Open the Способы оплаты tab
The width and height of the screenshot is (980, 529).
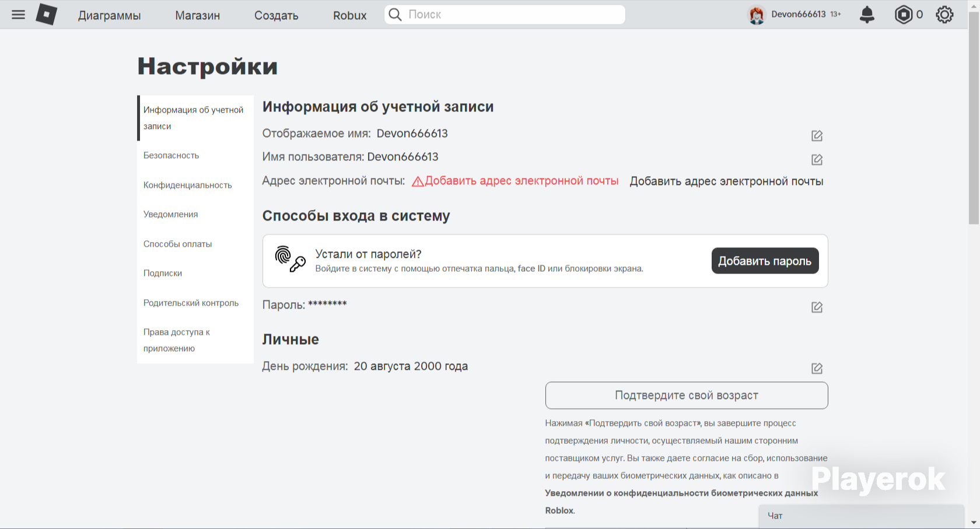195,244
